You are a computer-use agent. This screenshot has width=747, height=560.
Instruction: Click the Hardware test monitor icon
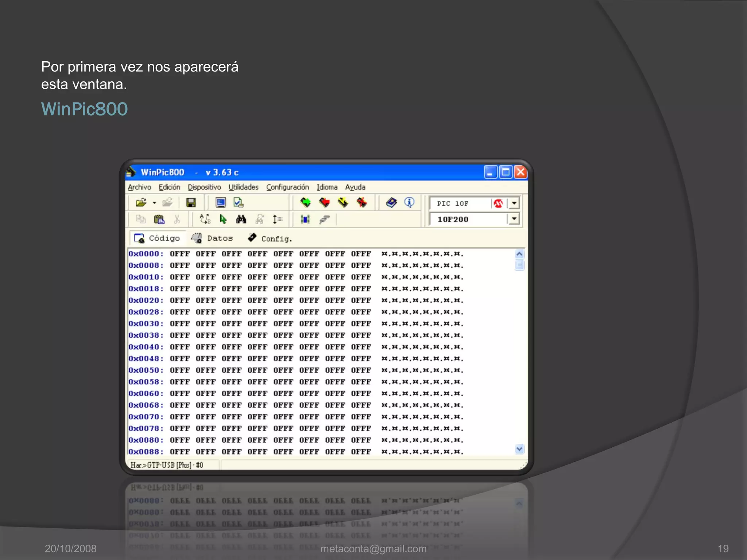click(221, 203)
